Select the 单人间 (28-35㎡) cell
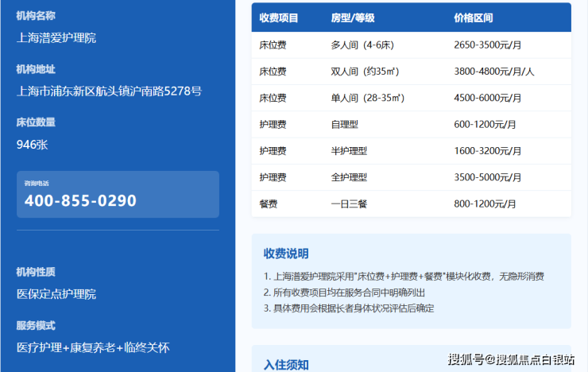Screen dimensions: 588x372 click(x=367, y=99)
